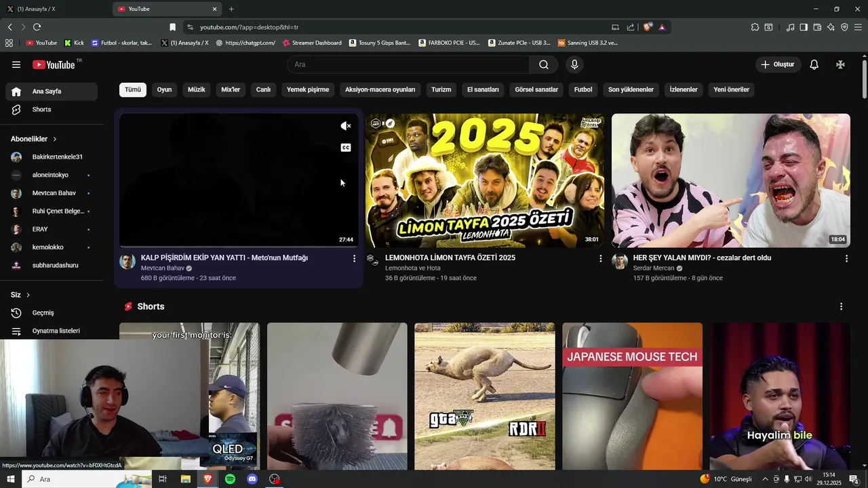This screenshot has height=488, width=868.
Task: Open browser extensions puzzle icon
Action: point(755,27)
